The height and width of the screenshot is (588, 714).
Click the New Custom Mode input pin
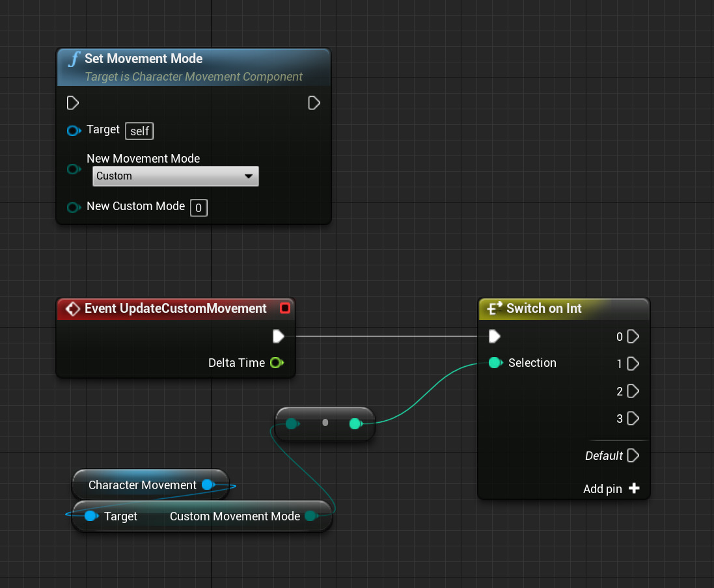74,207
